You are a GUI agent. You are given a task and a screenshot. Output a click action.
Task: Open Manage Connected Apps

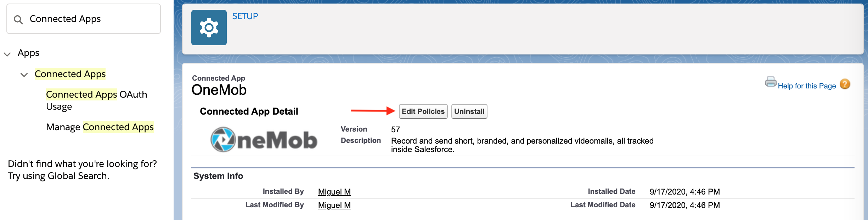(100, 127)
